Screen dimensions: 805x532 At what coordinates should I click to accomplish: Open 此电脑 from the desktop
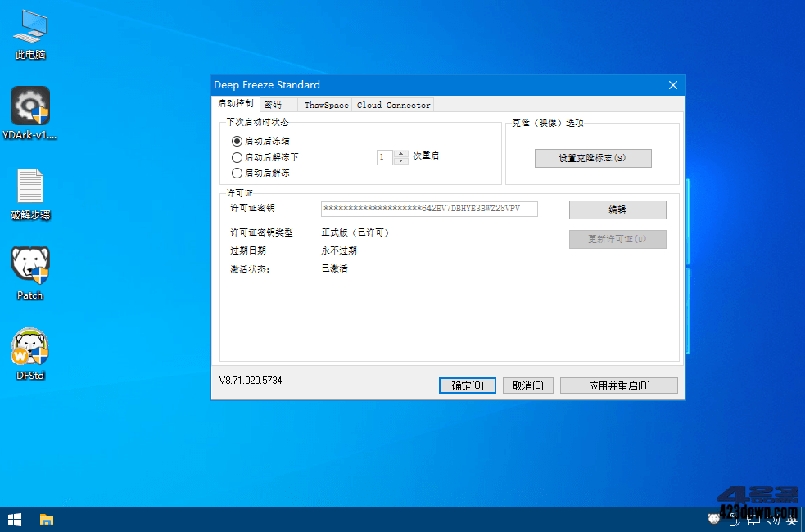pyautogui.click(x=29, y=27)
